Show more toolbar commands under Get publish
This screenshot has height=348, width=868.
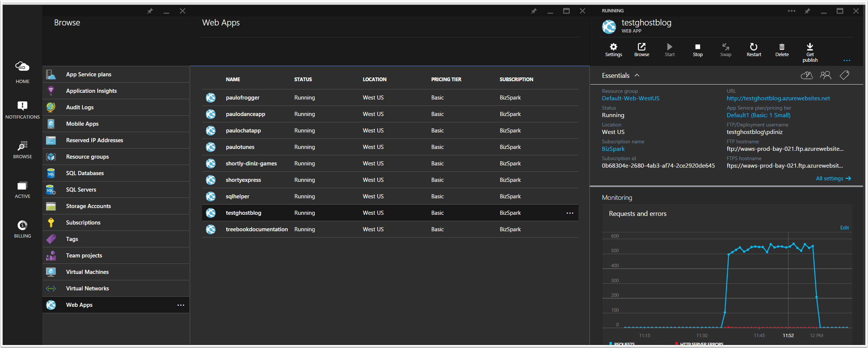coord(847,60)
